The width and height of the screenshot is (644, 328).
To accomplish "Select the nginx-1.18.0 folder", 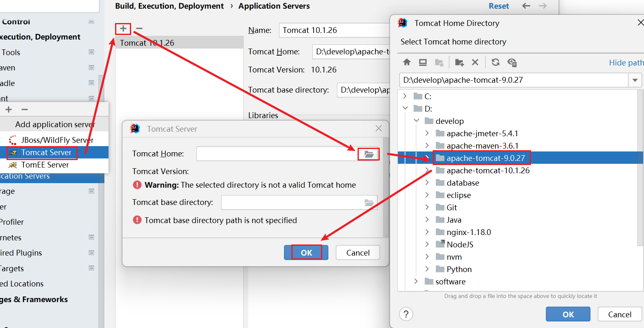I will 469,232.
